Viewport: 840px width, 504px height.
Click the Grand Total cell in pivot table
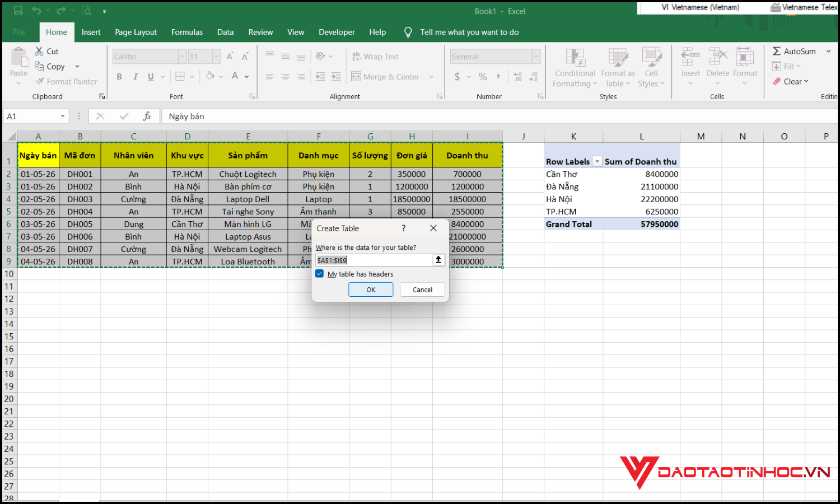[573, 224]
